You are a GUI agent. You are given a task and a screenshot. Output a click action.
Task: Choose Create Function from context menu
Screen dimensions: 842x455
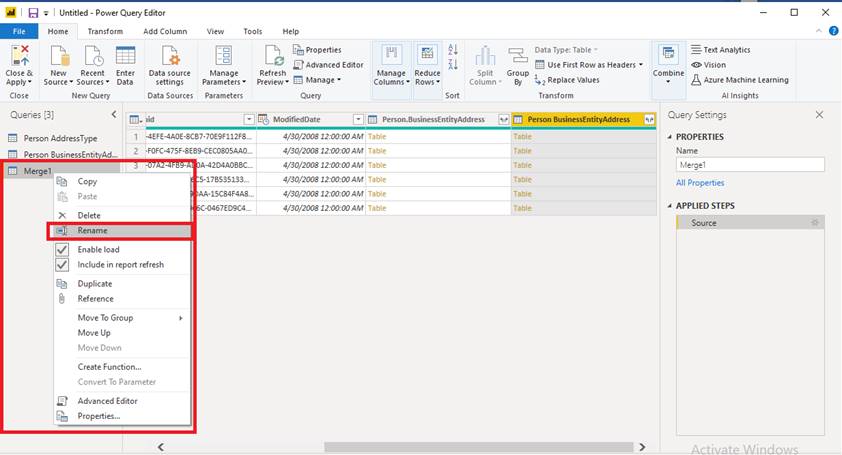[x=122, y=367]
